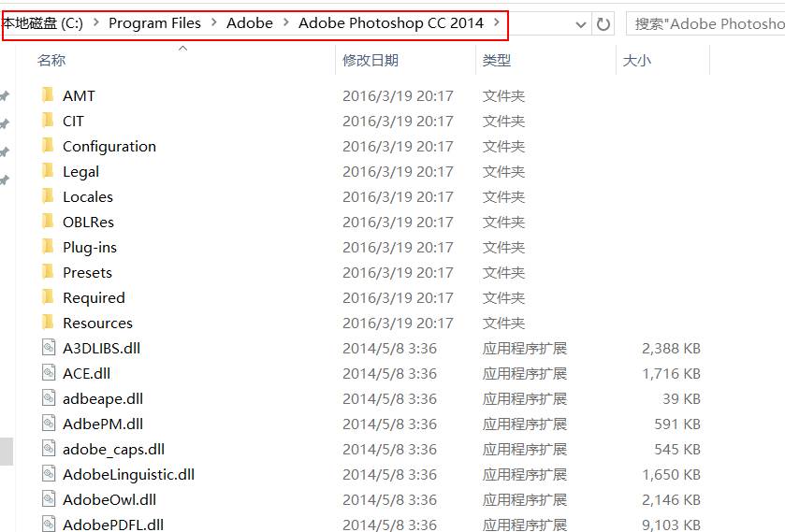Sort by 修改日期 column header
This screenshot has width=785, height=532.
(371, 61)
